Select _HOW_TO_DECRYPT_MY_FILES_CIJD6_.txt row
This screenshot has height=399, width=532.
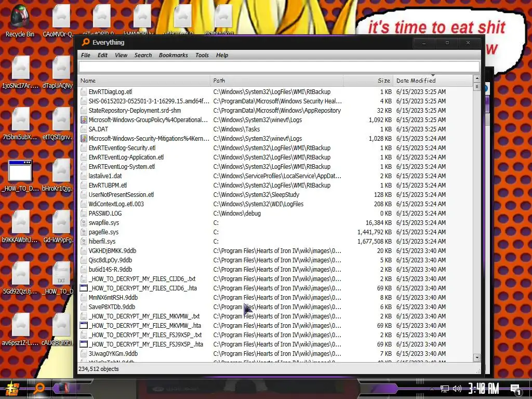275,279
